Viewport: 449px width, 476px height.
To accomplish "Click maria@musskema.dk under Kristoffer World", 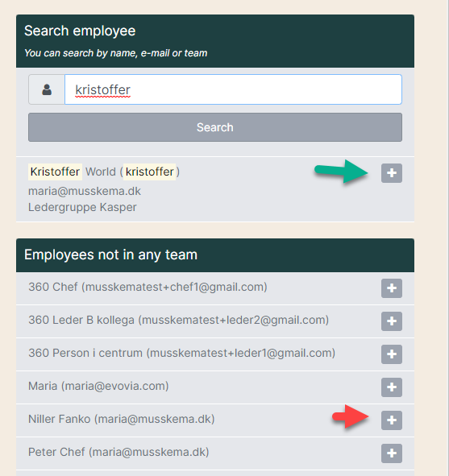I will click(x=85, y=191).
